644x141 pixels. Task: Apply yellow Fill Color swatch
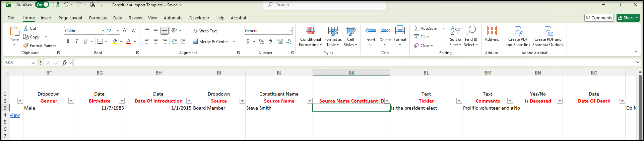coord(115,41)
